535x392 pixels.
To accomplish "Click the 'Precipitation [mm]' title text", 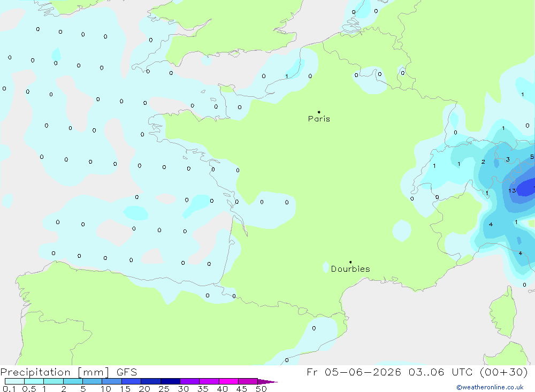I will click(55, 372).
